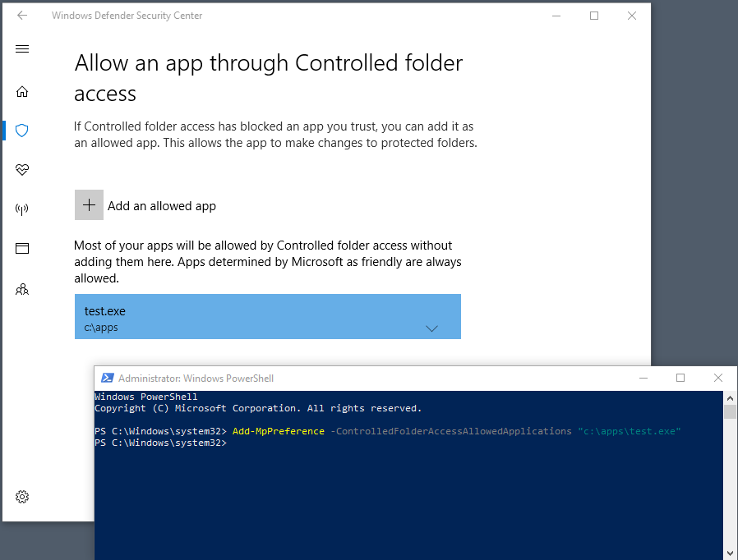Click Add an allowed app
Screen dimensions: 738x560
(161, 205)
